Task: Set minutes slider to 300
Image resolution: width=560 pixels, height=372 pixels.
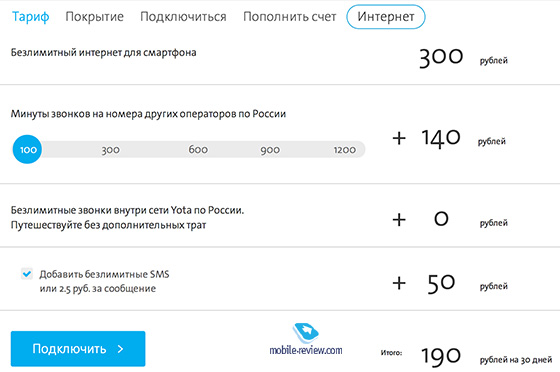Action: pyautogui.click(x=110, y=150)
